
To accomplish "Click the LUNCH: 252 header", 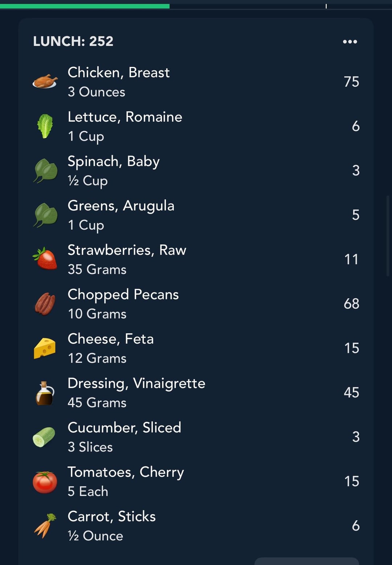I will [x=73, y=41].
